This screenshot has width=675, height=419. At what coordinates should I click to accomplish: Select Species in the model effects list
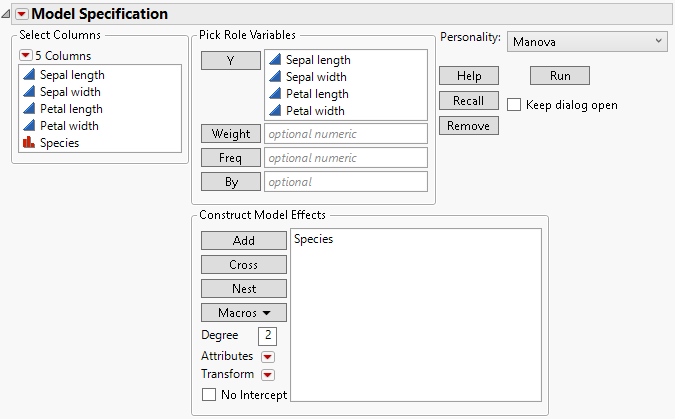point(314,240)
